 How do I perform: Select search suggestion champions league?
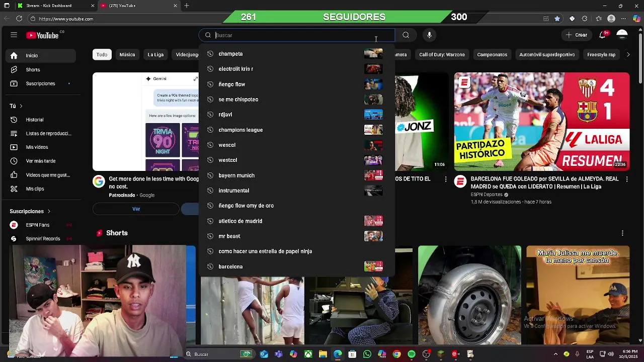(x=297, y=130)
